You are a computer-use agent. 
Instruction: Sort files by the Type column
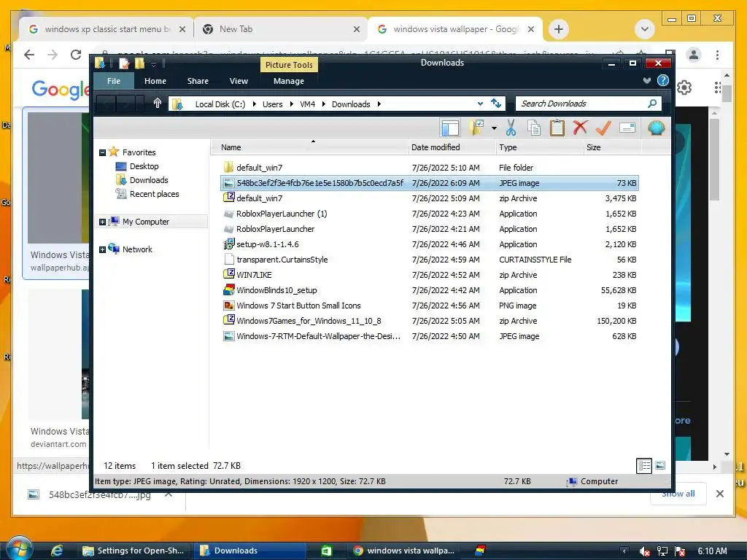click(x=540, y=147)
